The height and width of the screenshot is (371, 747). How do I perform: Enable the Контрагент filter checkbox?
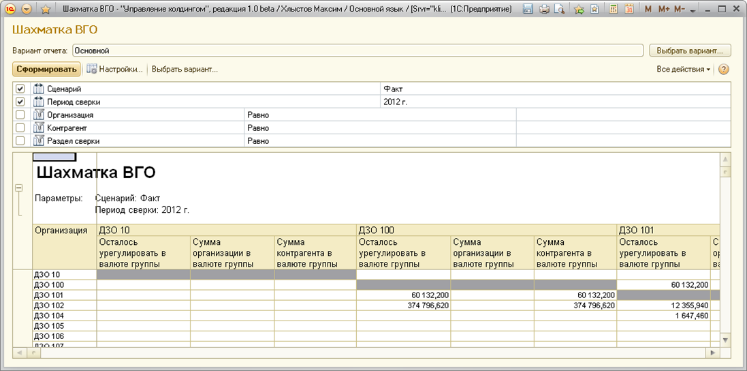[x=20, y=128]
